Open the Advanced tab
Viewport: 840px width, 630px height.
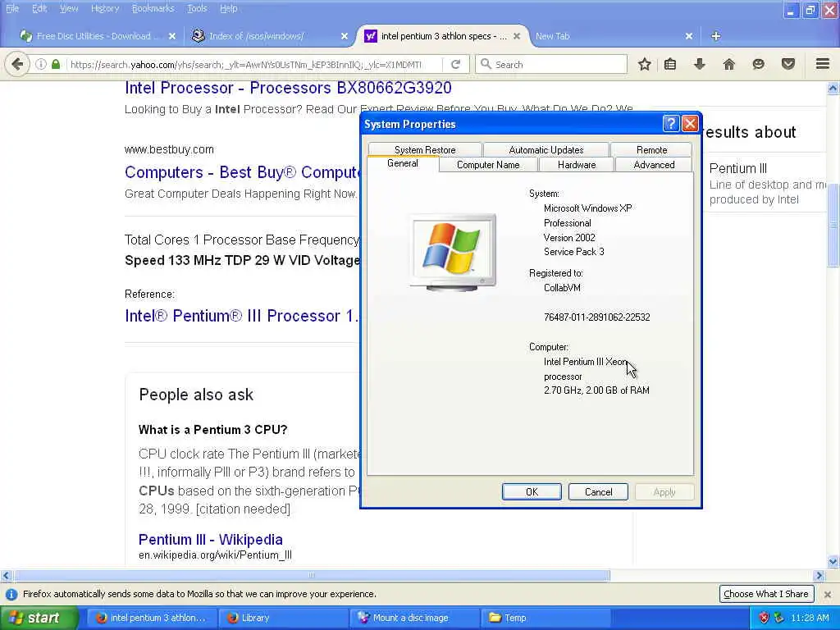pos(654,164)
